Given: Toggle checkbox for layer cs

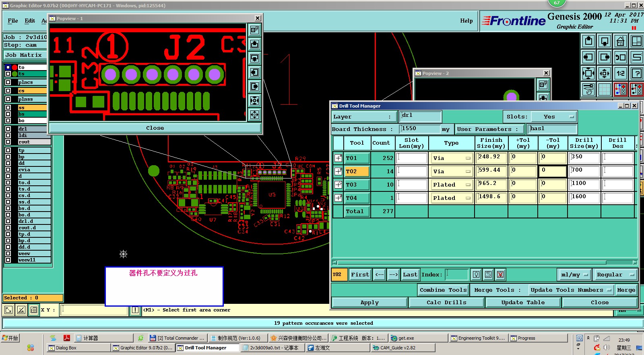Looking at the screenshot, I should 8,91.
